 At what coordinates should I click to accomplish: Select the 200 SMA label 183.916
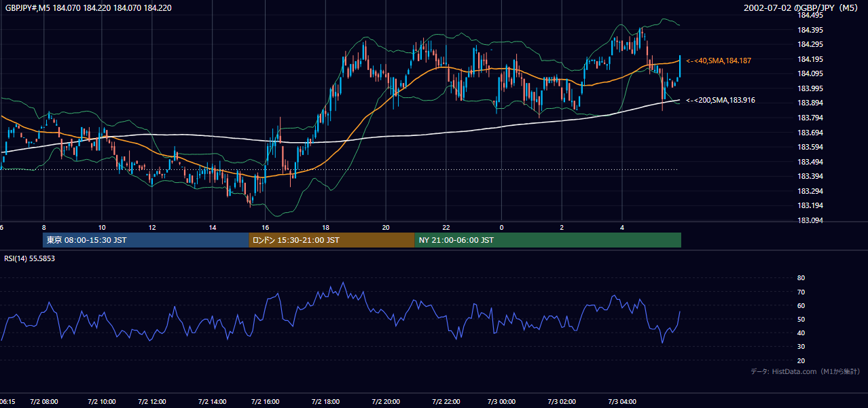coord(721,100)
